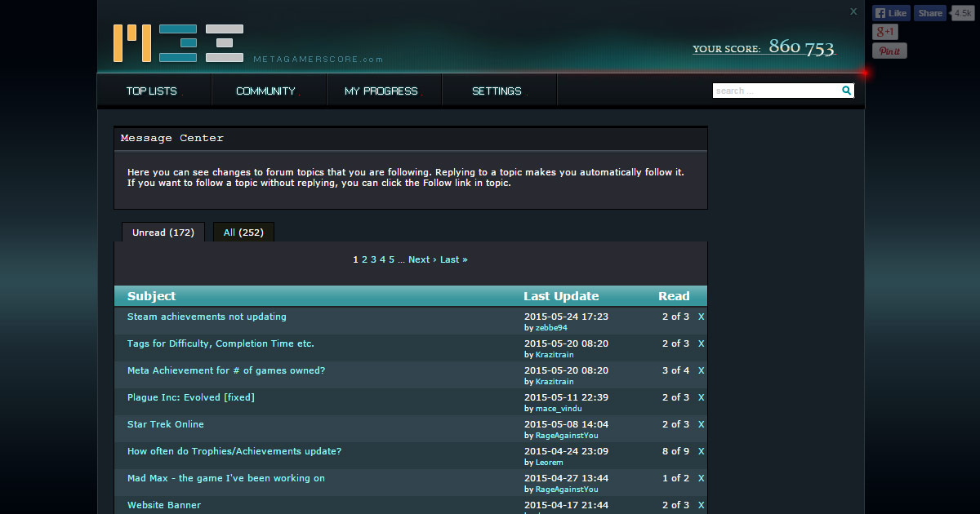This screenshot has width=980, height=514.
Task: Dismiss the Website Banner topic via its X
Action: coord(701,504)
